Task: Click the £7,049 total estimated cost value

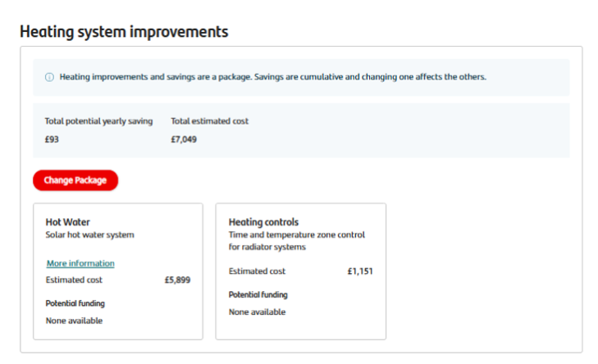Action: click(x=184, y=139)
